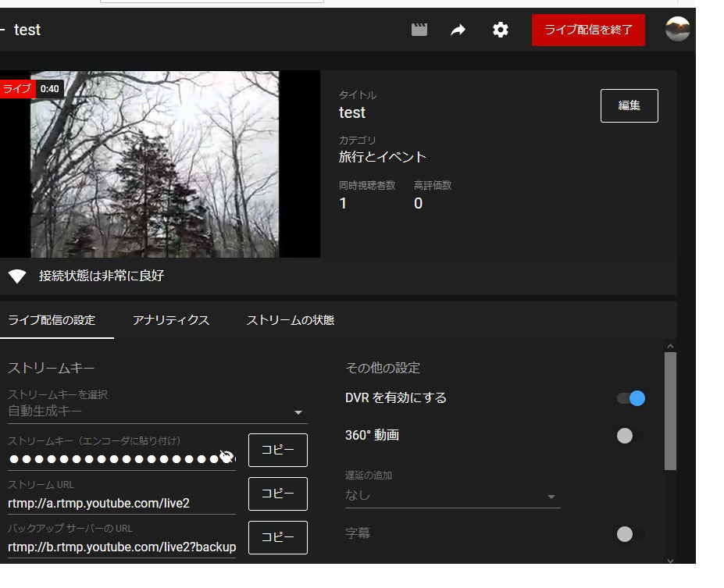Image resolution: width=724 pixels, height=588 pixels.
Task: Click the 高評価数 count 0
Action: pos(418,203)
